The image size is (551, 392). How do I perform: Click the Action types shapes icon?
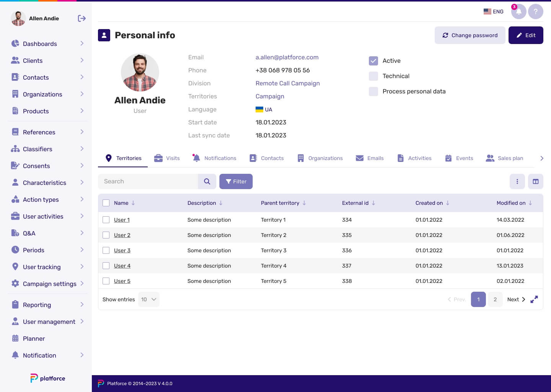[x=15, y=199]
